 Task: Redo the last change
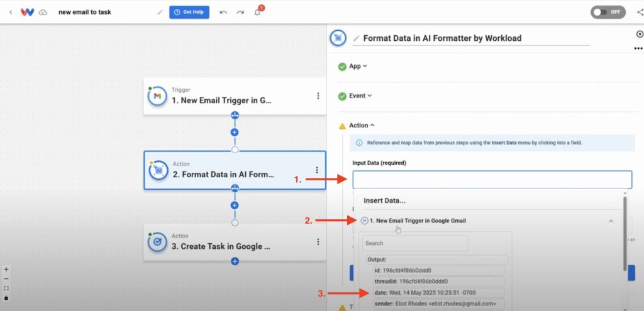[240, 13]
